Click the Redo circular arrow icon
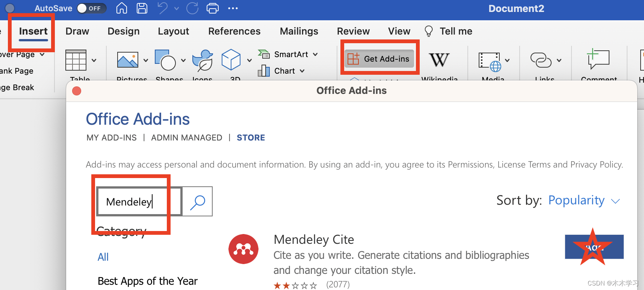Screen dimensions: 644x290 [x=192, y=8]
